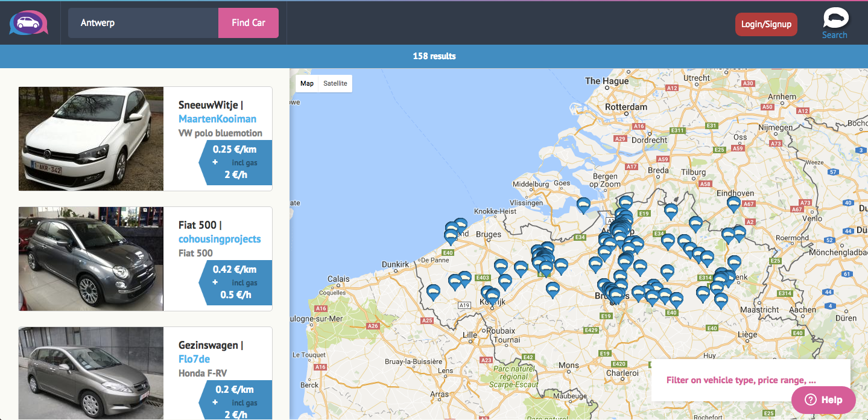Switch to the standard Map view
Viewport: 868px width, 420px height.
click(307, 83)
